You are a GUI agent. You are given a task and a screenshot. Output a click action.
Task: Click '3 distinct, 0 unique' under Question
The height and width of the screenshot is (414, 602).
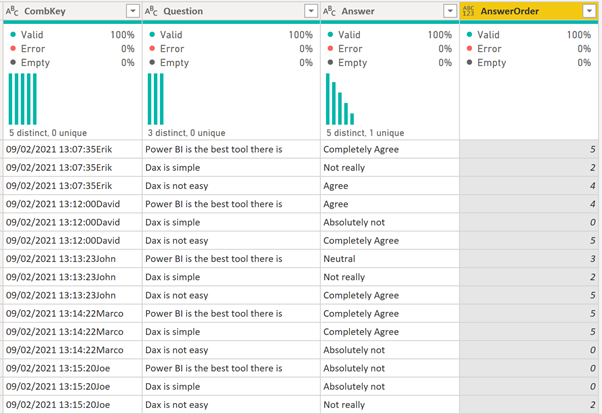click(x=187, y=133)
